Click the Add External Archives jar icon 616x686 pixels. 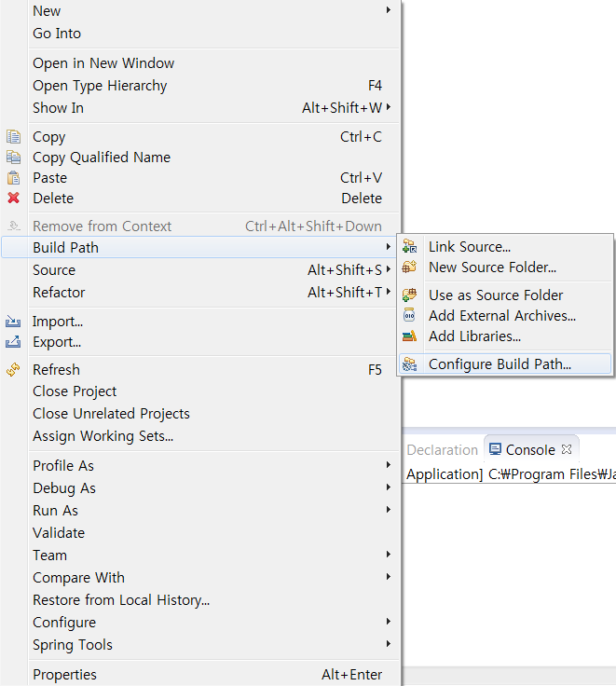pos(409,315)
